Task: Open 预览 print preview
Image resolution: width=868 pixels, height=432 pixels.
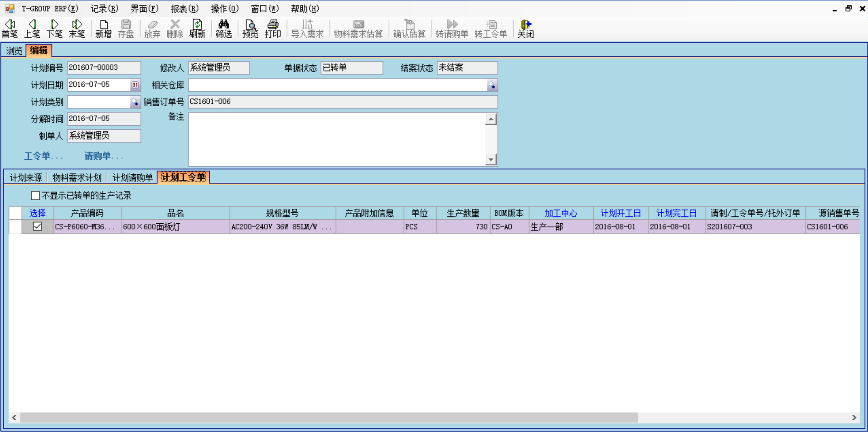Action: [x=250, y=29]
